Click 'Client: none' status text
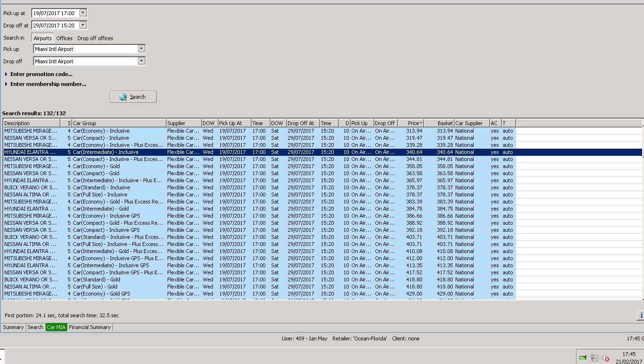The height and width of the screenshot is (364, 644). tap(406, 339)
